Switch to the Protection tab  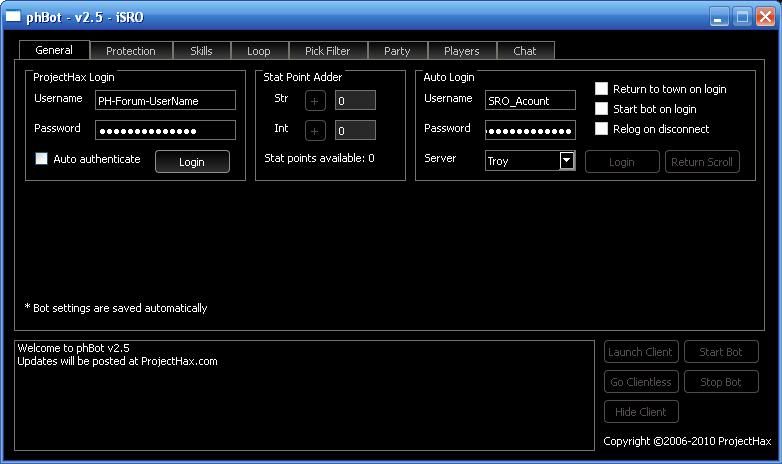coord(131,51)
